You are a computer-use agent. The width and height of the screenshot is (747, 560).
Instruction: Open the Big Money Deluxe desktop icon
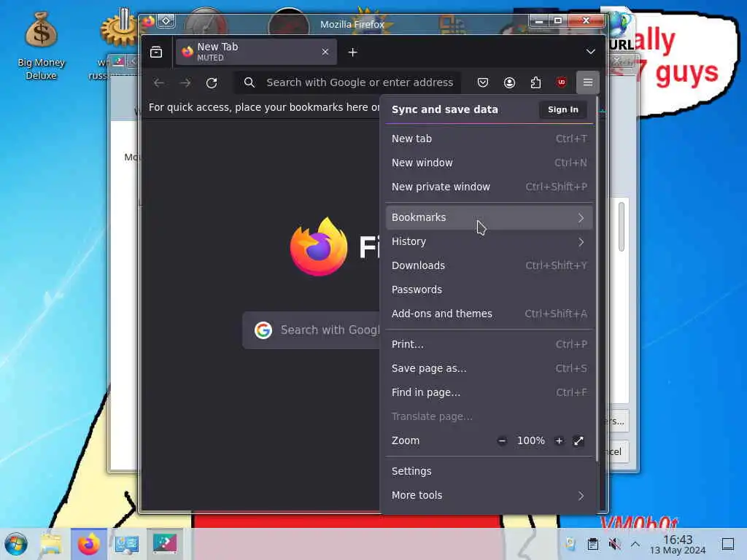(41, 46)
